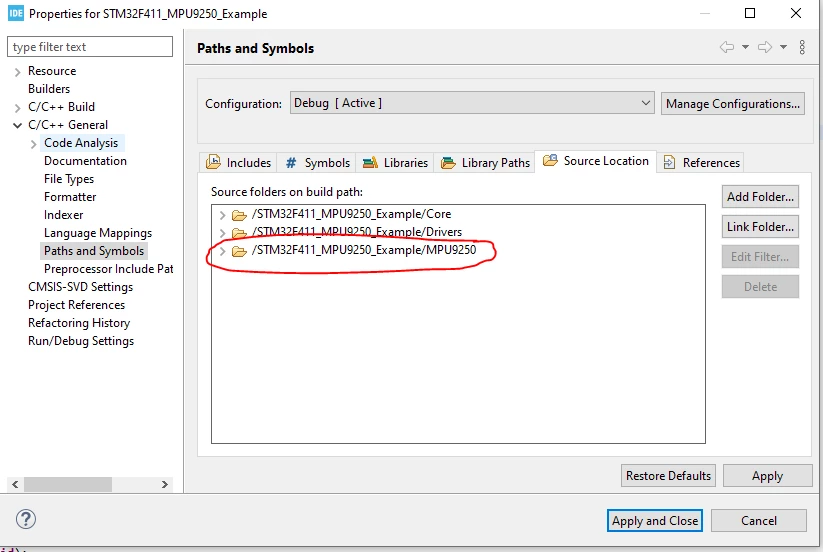Click the Core source folder icon
The image size is (823, 552).
tap(239, 215)
